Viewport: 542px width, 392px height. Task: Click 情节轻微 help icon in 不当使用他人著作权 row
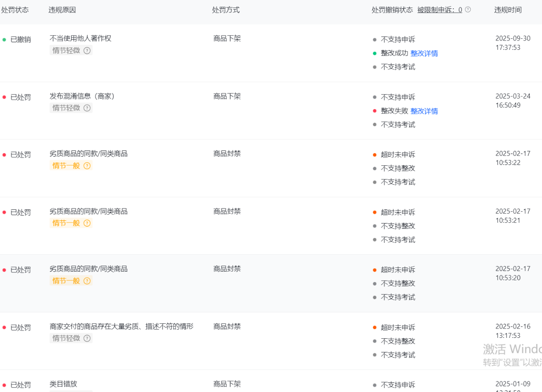coord(87,51)
